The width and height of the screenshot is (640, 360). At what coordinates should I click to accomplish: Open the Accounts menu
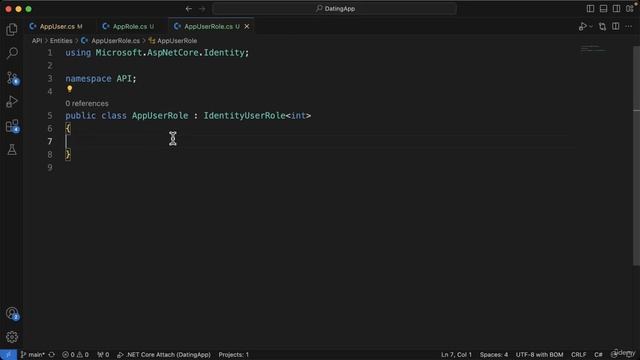coord(12,313)
